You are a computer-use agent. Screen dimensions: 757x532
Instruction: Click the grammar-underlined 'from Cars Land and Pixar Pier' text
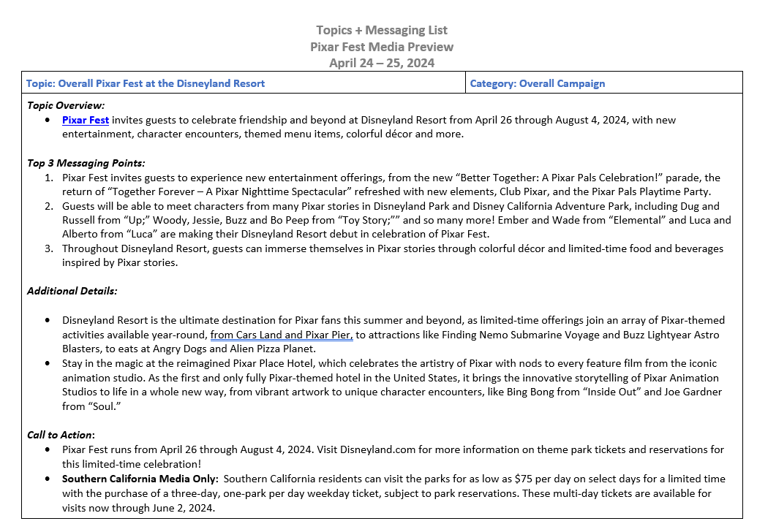[281, 335]
